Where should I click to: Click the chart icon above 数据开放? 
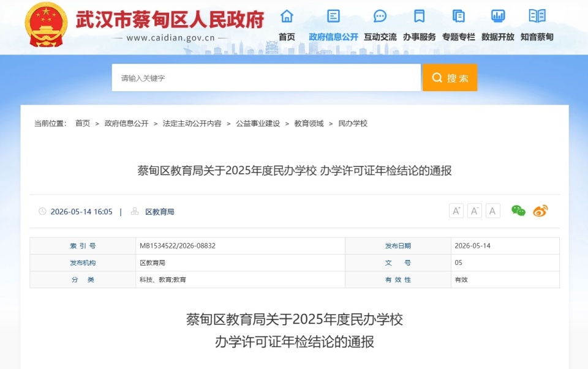(498, 16)
